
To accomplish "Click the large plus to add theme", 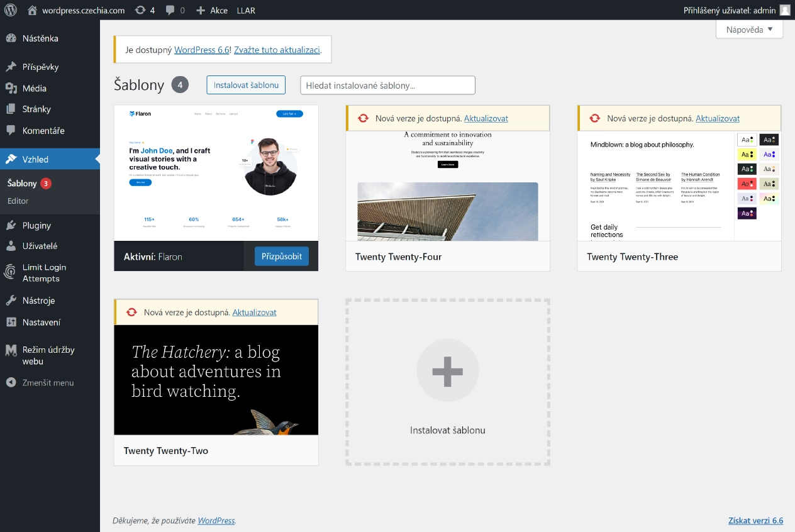I will point(447,371).
